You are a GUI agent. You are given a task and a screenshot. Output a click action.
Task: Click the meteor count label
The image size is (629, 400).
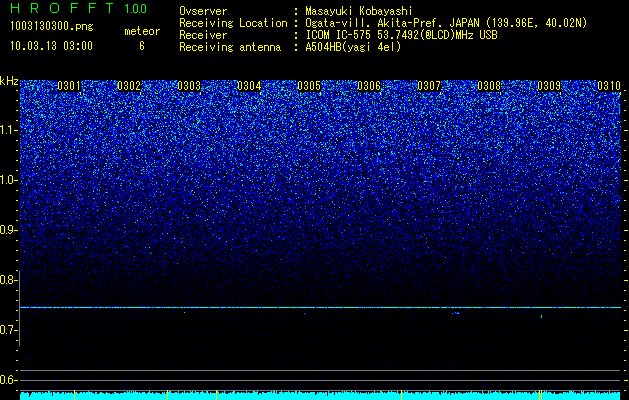(142, 31)
